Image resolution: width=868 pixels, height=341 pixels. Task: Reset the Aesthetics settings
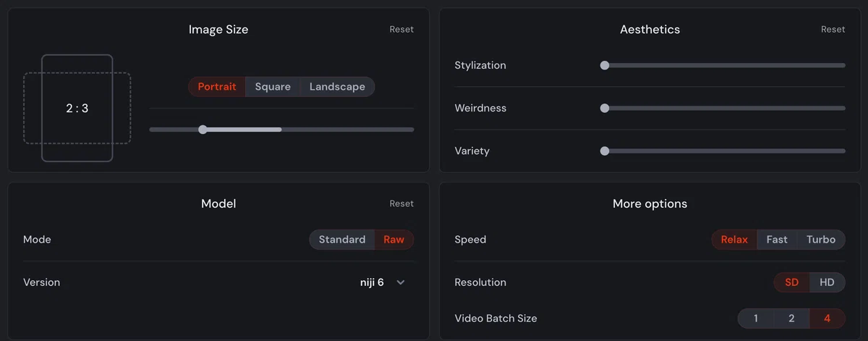[833, 30]
